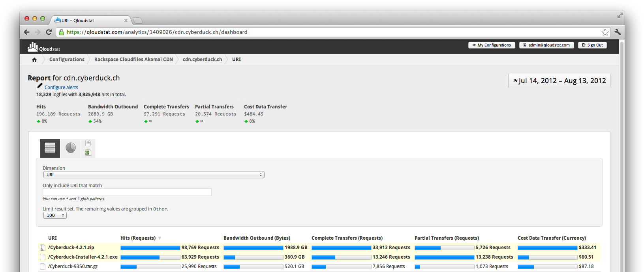Viewport: 644px width, 272px height.
Task: Click the URI column header
Action: coord(53,238)
